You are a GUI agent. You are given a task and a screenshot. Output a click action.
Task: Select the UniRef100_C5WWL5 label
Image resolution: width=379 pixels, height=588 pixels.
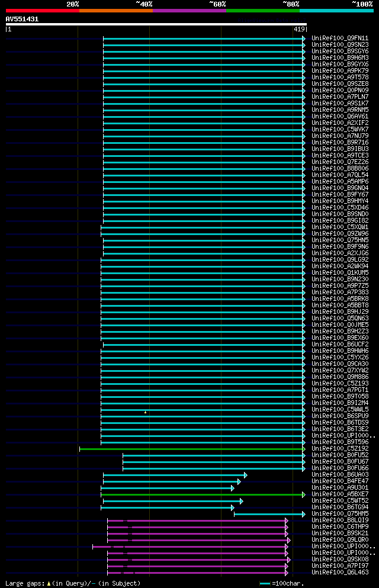340,410
